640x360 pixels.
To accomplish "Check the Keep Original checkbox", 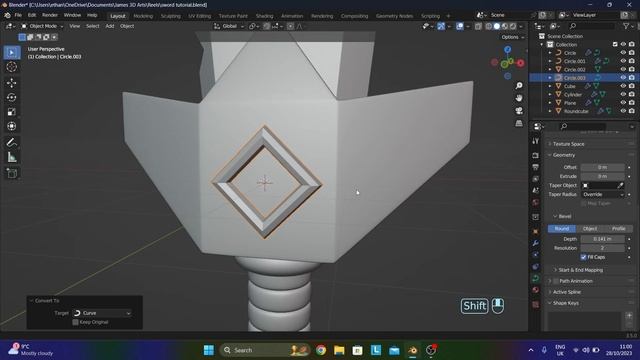I will pos(76,322).
